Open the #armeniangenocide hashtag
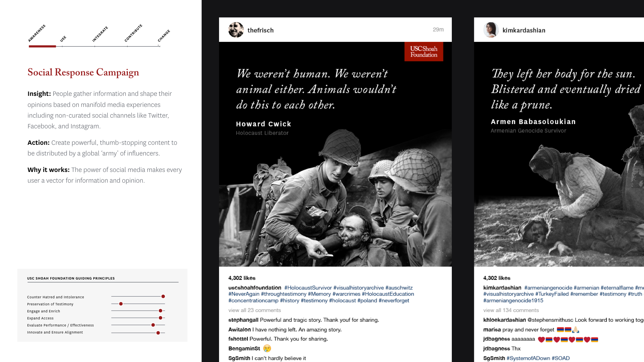 (548, 288)
